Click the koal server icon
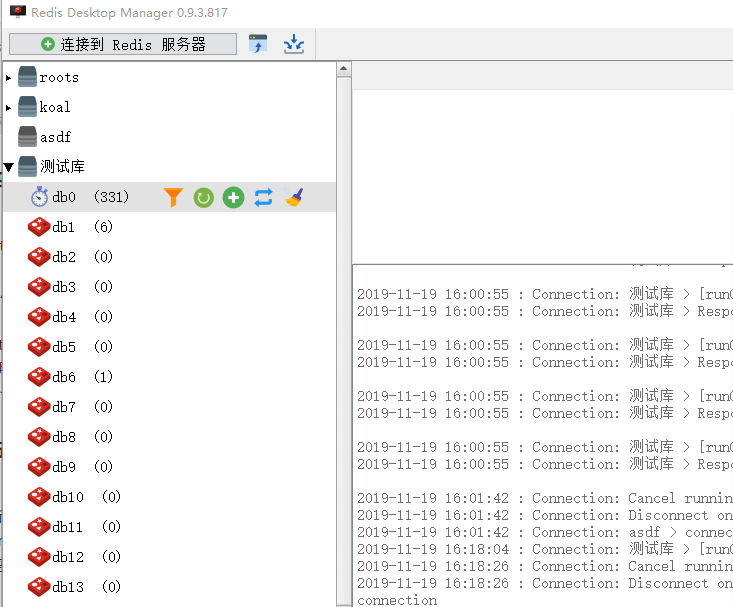The height and width of the screenshot is (607, 733). tap(27, 107)
